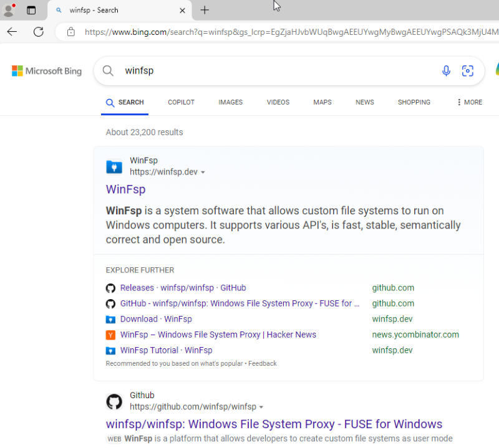Open Download · WinFsp link

(156, 319)
